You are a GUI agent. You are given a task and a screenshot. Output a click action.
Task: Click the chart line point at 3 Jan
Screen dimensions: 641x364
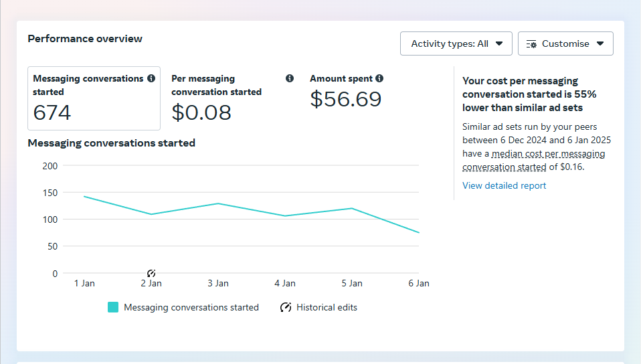click(218, 203)
